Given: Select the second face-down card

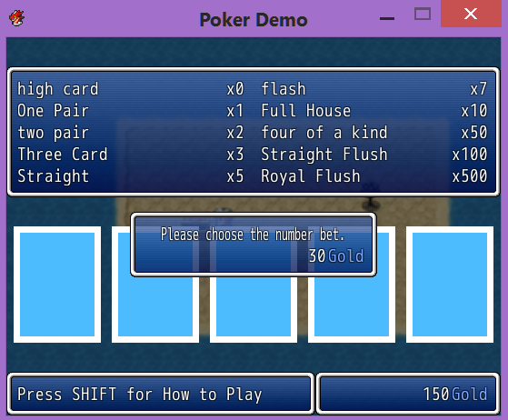Looking at the screenshot, I should tap(155, 285).
